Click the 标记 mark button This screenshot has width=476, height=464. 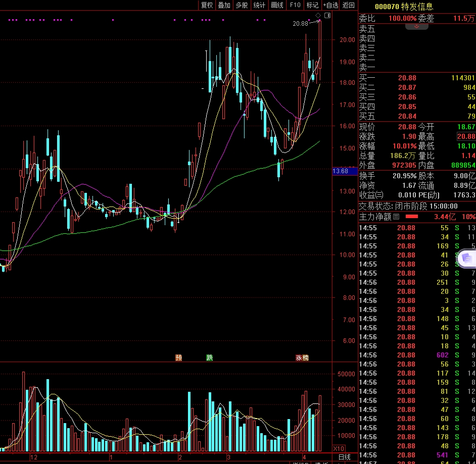[x=312, y=5]
